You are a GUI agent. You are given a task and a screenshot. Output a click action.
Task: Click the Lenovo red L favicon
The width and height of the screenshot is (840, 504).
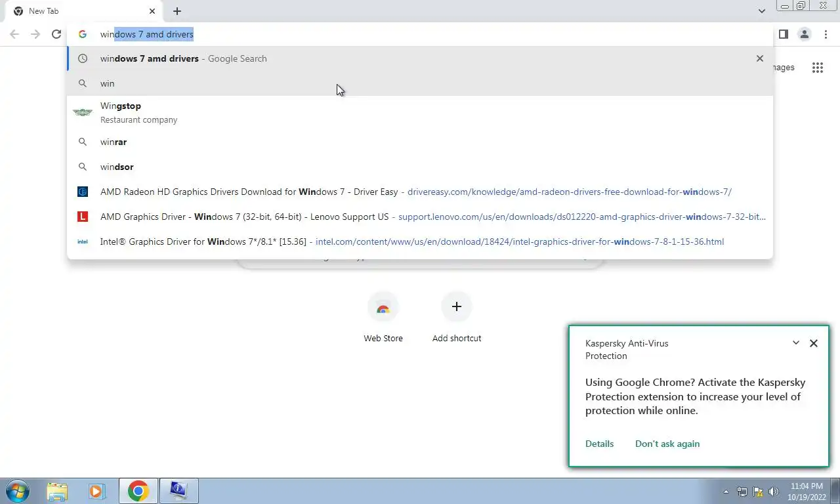[83, 217]
